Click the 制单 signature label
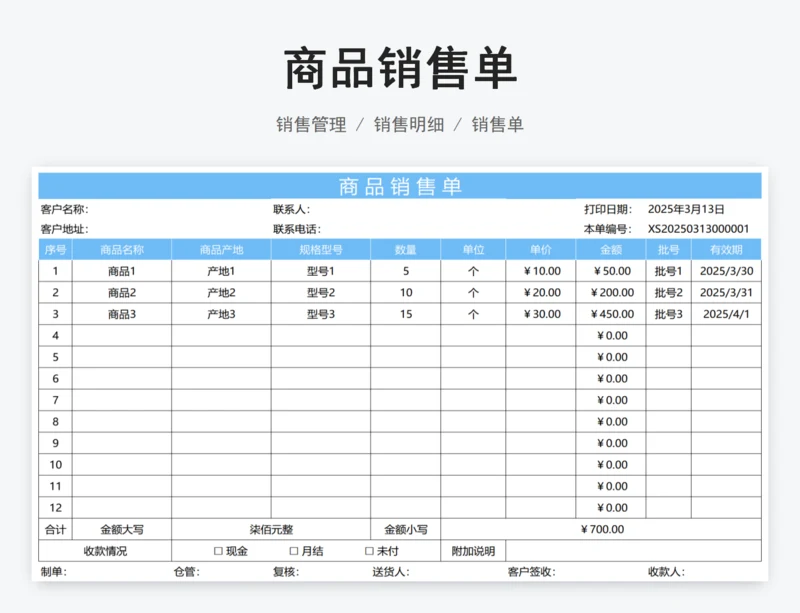This screenshot has width=800, height=613. 54,572
